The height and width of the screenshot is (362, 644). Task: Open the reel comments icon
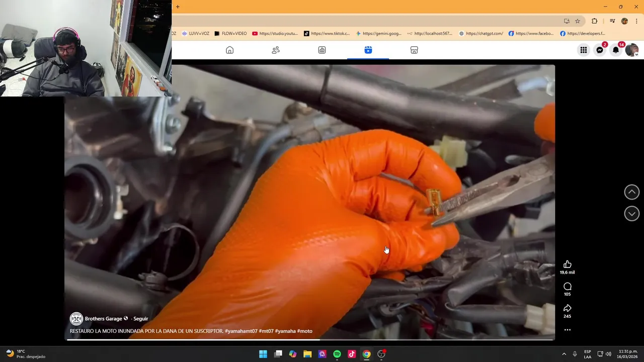(568, 286)
